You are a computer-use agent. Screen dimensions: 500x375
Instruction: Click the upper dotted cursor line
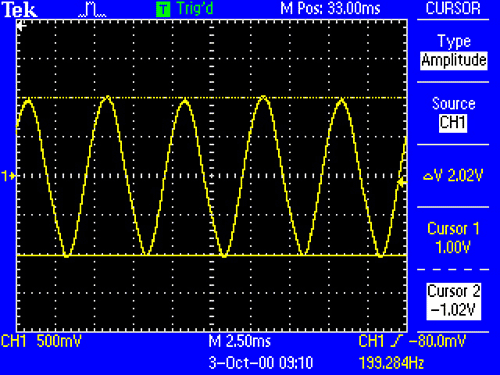tap(212, 98)
